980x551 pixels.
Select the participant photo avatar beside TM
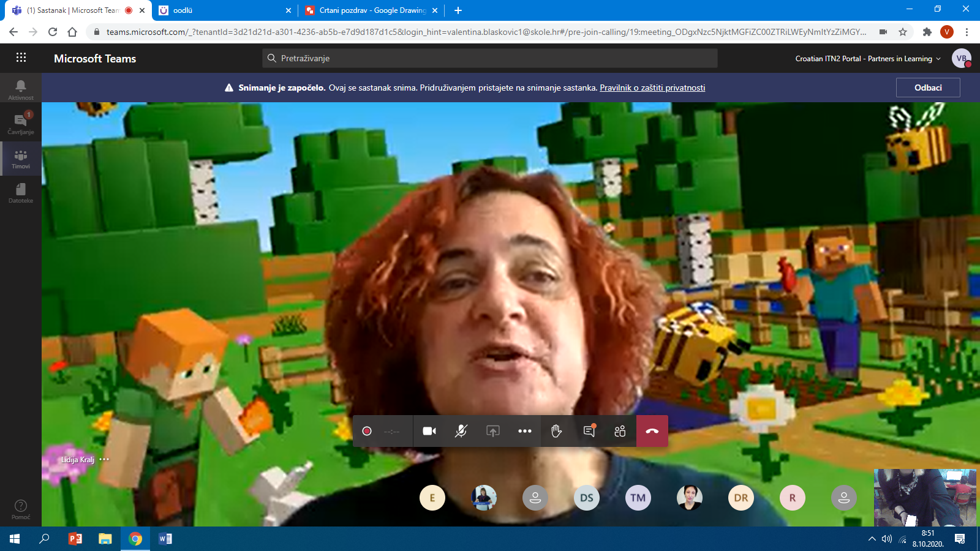[x=690, y=498]
